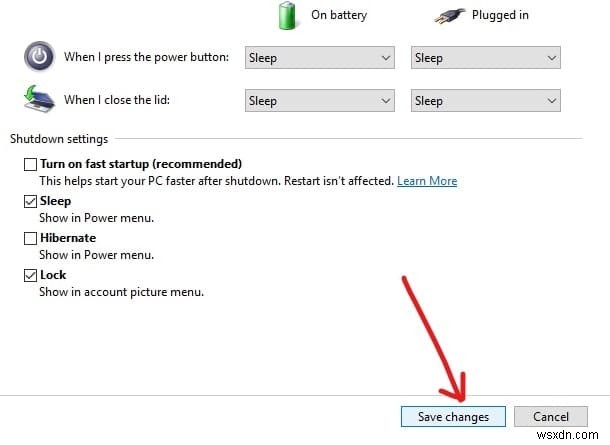Screen dimensions: 610x445
Task: Uncheck the Lock checkbox
Action: pyautogui.click(x=31, y=275)
